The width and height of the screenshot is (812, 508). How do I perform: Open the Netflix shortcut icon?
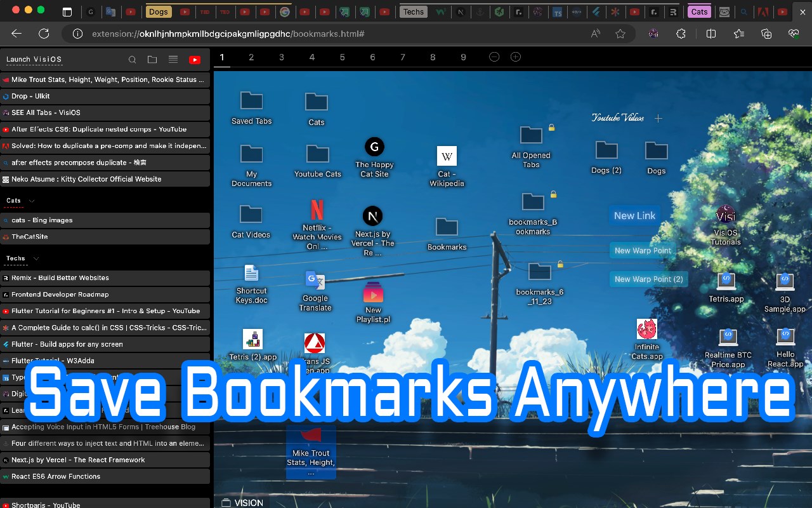pyautogui.click(x=317, y=224)
